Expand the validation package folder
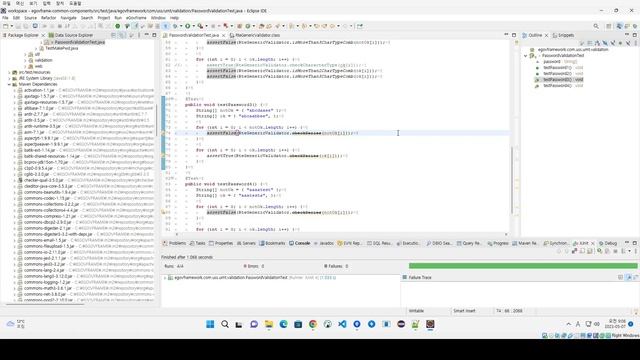Viewport: 640px width, 360px height. [x=25, y=60]
